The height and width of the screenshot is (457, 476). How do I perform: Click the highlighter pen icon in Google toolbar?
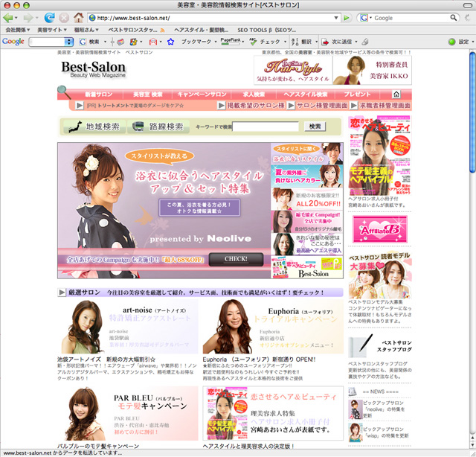click(365, 42)
